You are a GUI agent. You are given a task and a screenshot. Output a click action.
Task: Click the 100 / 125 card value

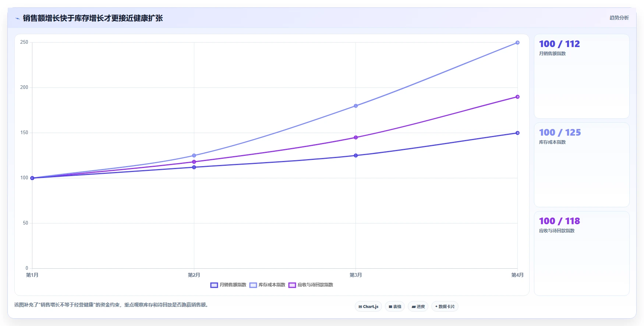point(560,133)
